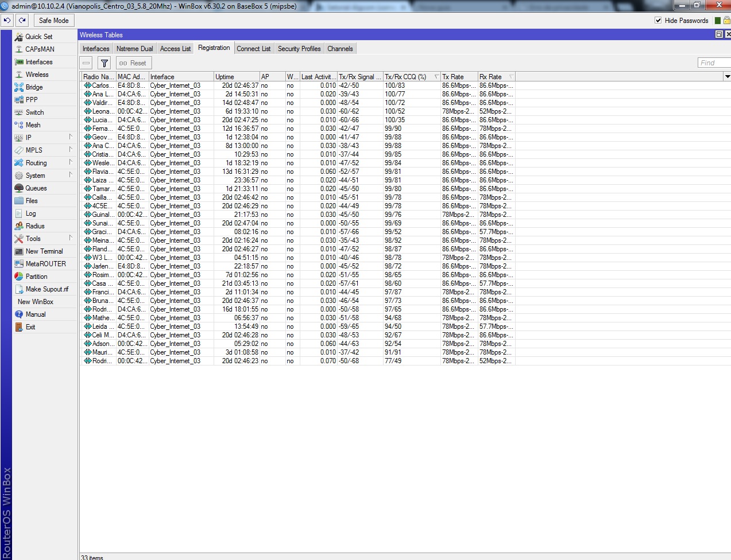Sort by Tx/Rx CCQ (%) column header
The image size is (731, 560).
click(412, 76)
